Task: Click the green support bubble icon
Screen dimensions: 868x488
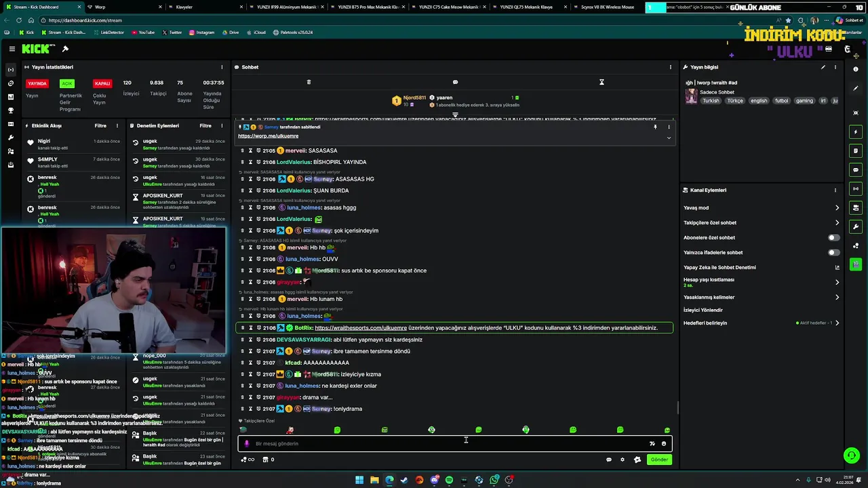Action: point(851,455)
